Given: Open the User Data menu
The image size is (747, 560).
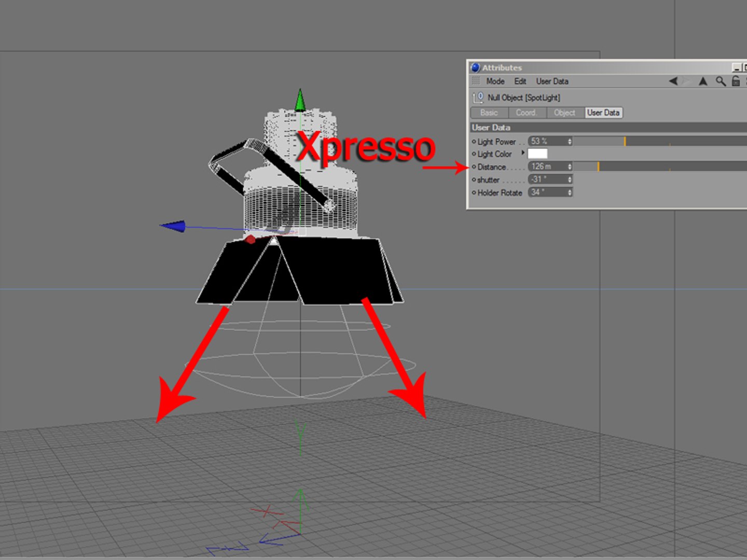Looking at the screenshot, I should (x=552, y=81).
